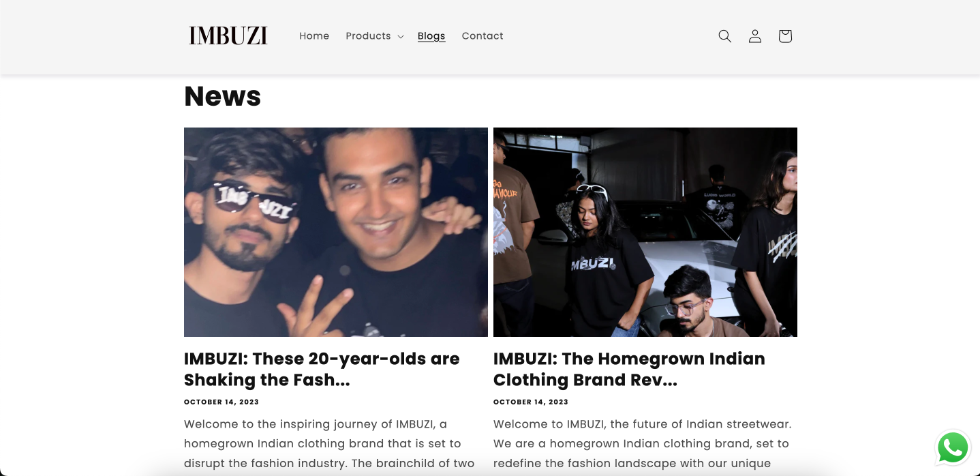The width and height of the screenshot is (980, 476).
Task: Click the 'future of Indian streetwear' excerpt
Action: coord(643,443)
